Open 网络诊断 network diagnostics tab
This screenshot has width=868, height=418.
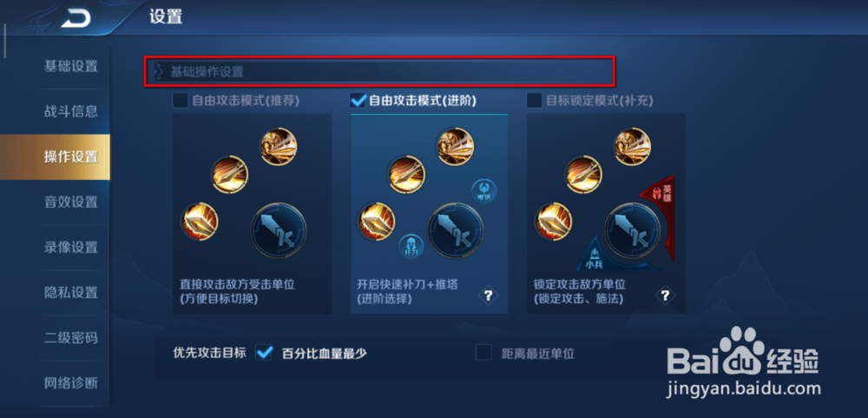click(x=71, y=382)
